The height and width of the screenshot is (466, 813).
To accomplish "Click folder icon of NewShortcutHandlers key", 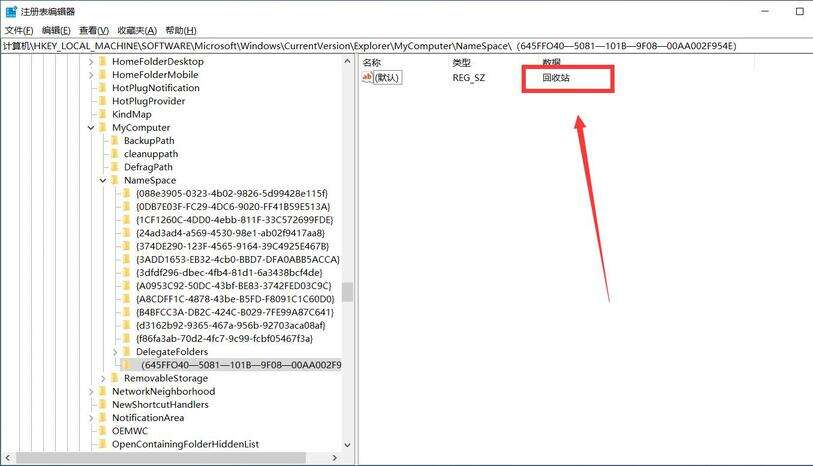I will click(x=103, y=405).
